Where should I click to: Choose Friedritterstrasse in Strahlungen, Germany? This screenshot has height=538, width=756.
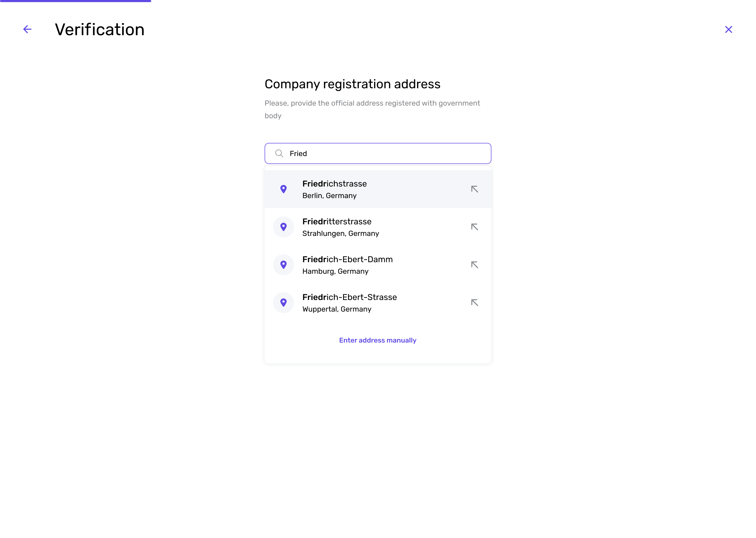378,227
